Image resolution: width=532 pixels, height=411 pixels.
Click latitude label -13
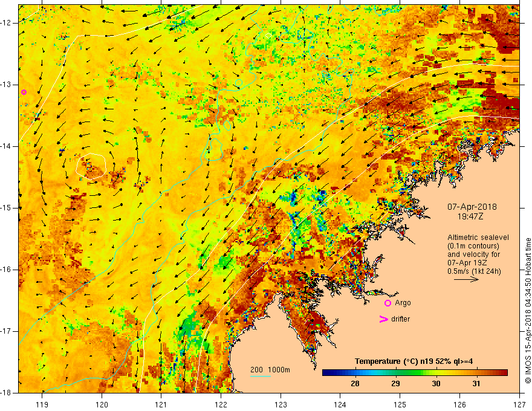[7, 85]
